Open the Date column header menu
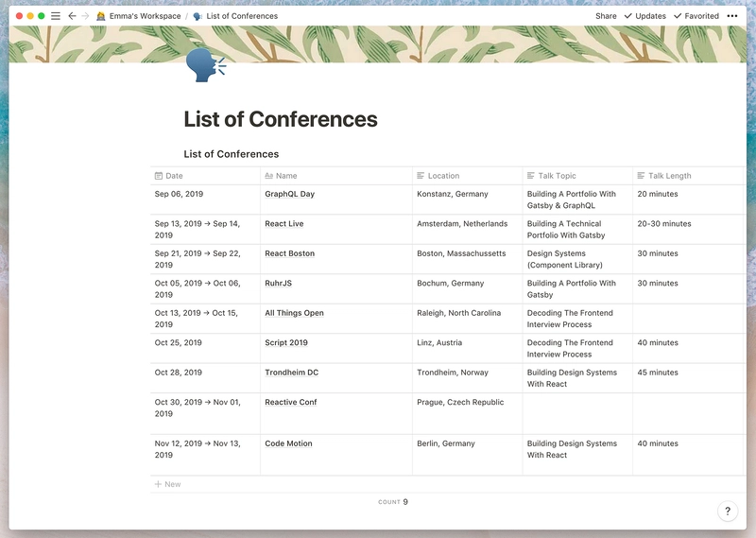 pyautogui.click(x=205, y=176)
